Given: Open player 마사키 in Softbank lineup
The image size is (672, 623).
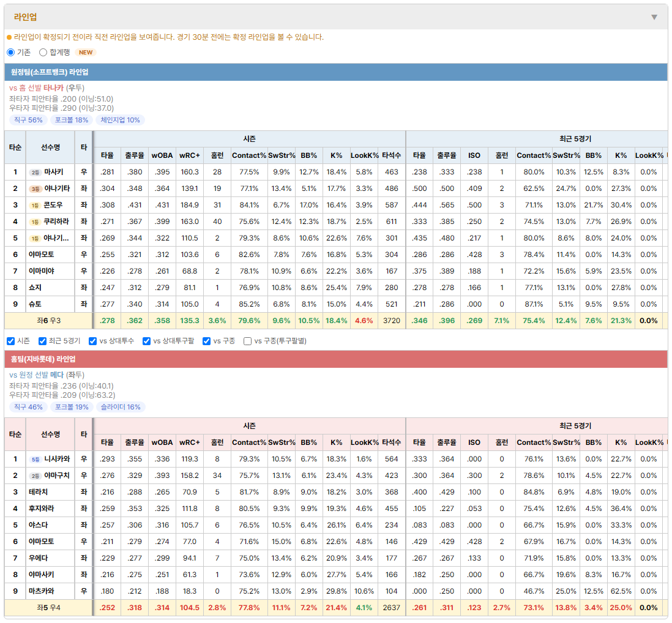Looking at the screenshot, I should [54, 172].
